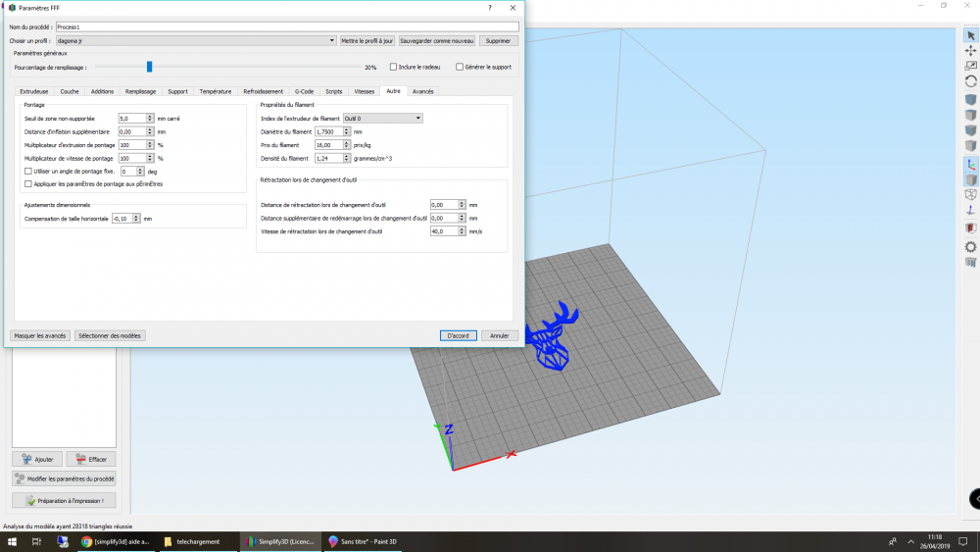Open the Scripts tab
The width and height of the screenshot is (980, 552).
[x=334, y=91]
